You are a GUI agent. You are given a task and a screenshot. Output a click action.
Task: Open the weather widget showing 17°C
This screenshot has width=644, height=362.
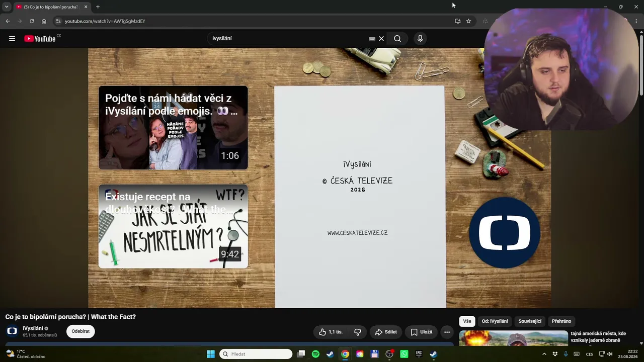pyautogui.click(x=25, y=354)
